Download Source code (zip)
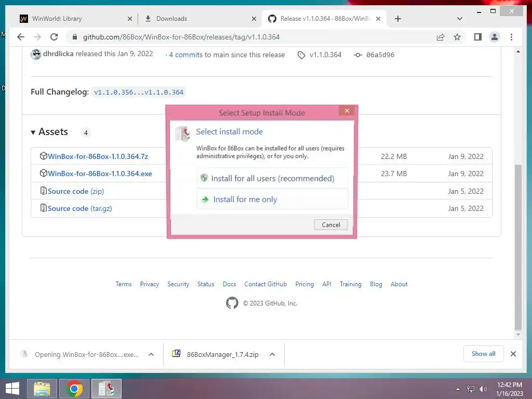 click(76, 191)
